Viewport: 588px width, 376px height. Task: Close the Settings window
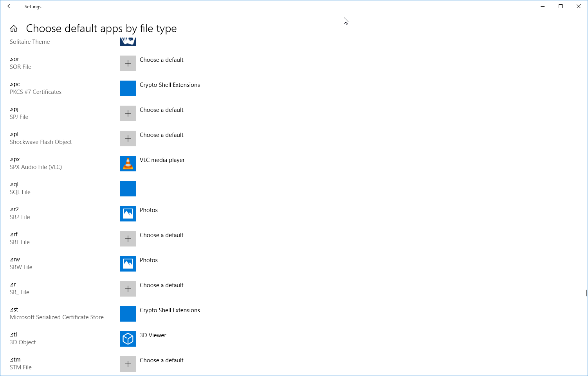[579, 6]
